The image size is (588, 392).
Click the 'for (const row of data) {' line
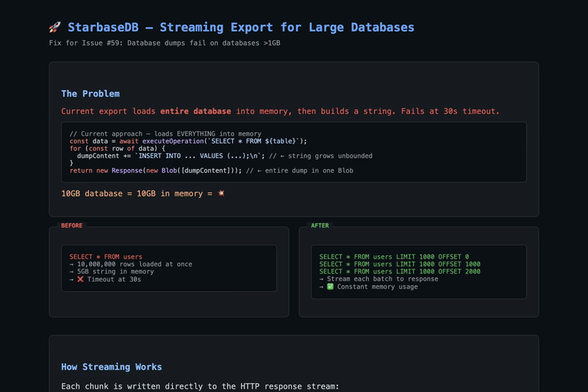pos(118,149)
